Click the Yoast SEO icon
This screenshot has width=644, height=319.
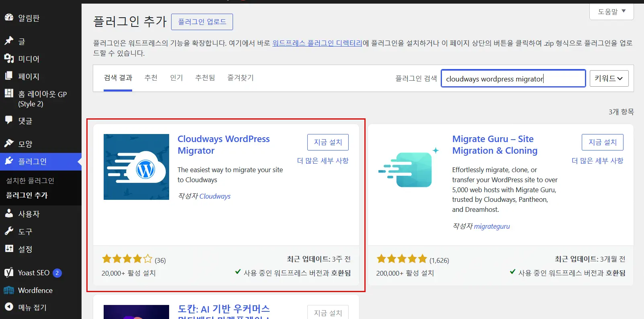coord(9,273)
